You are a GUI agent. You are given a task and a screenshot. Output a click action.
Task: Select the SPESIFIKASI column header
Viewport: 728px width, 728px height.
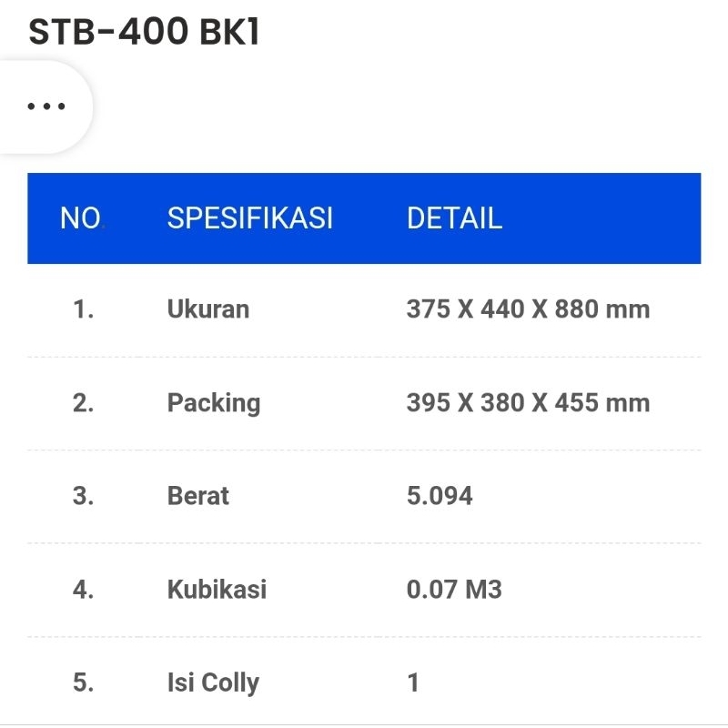tap(249, 218)
